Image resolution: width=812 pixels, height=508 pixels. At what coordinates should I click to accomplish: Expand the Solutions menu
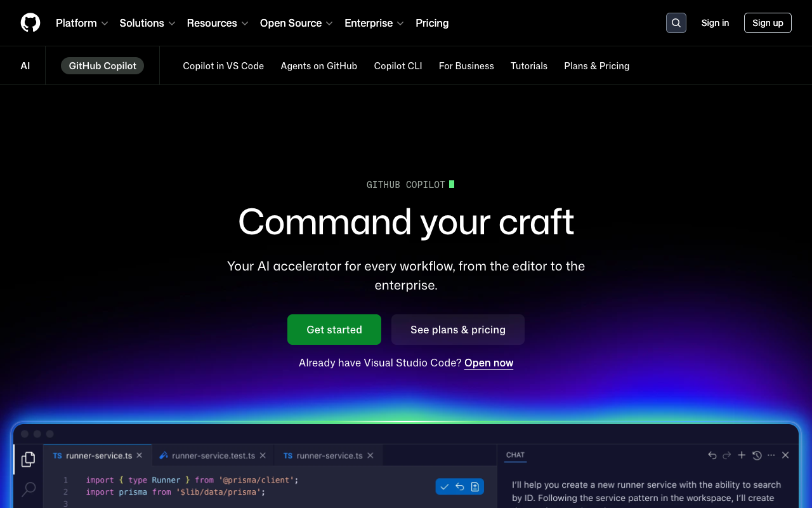(147, 23)
